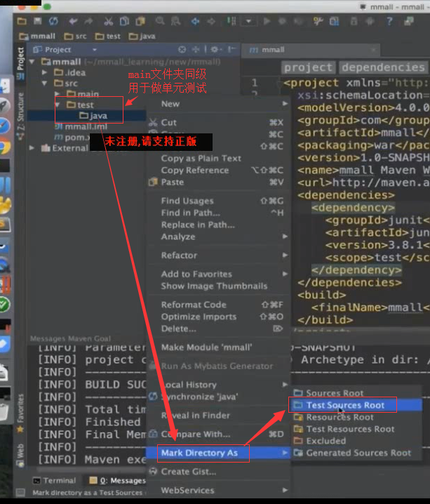Click the wrench Settings toolbar icon

318,22
